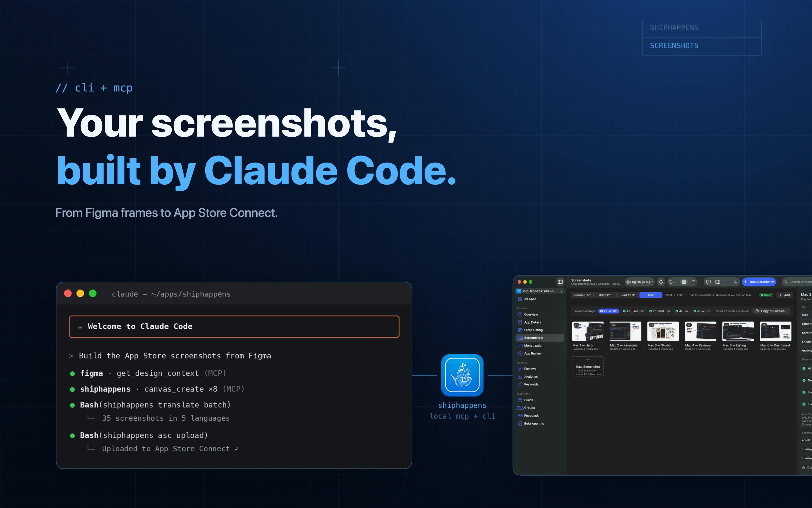The height and width of the screenshot is (508, 812).
Task: Select the zh-Hant 6/6 locale chip
Action: 659,311
